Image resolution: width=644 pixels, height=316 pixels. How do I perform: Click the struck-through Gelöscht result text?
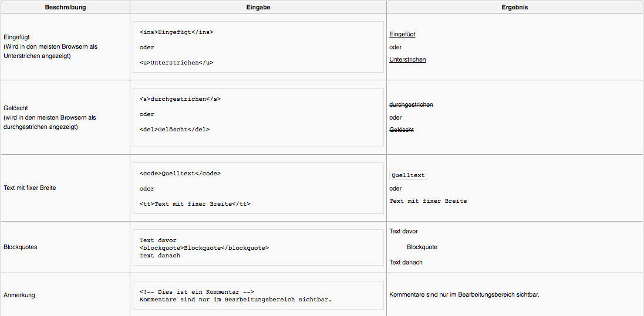click(402, 130)
